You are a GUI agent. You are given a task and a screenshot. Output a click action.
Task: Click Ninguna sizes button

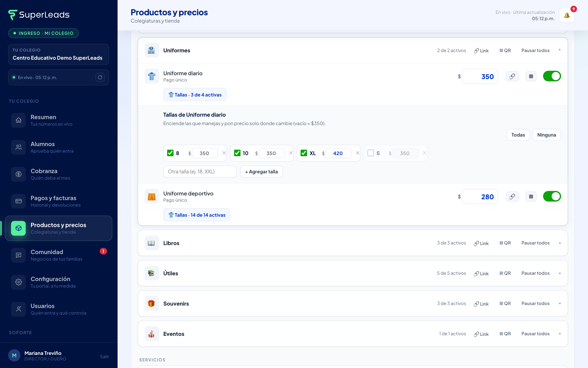547,135
